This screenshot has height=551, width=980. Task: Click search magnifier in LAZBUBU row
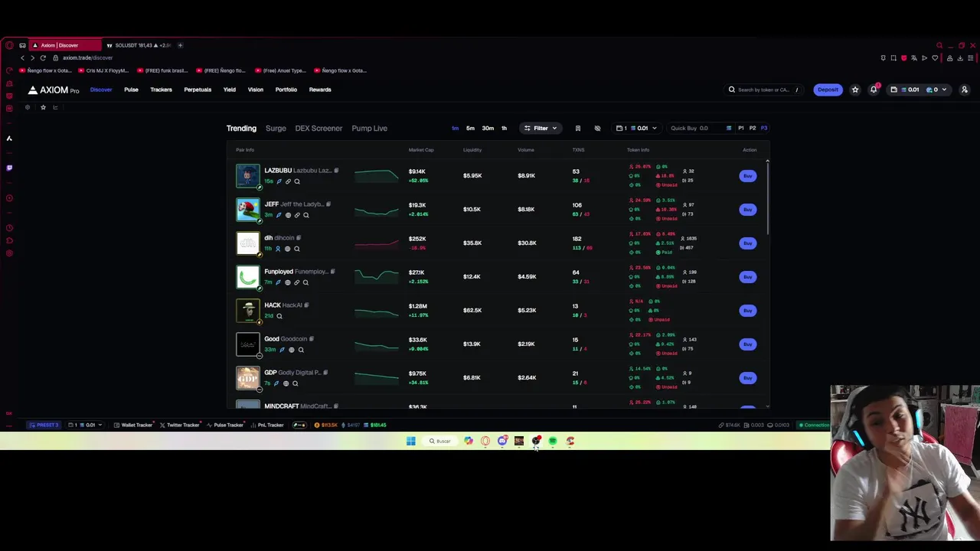tap(297, 181)
